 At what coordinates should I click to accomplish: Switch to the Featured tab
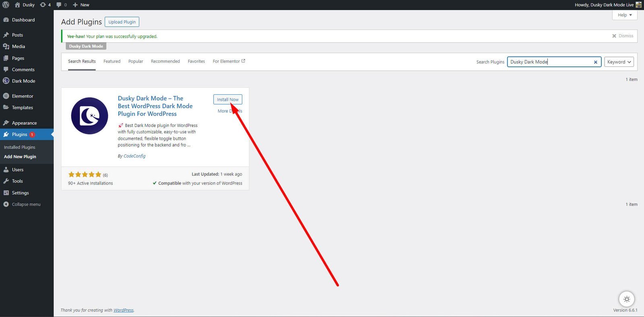(x=112, y=62)
